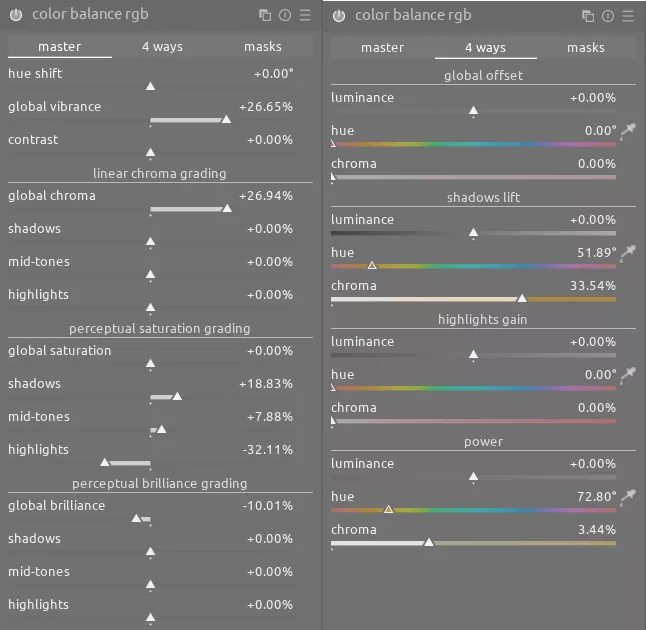Click reset parameters icon in right panel header
Viewport: 646px width, 630px height.
point(608,16)
